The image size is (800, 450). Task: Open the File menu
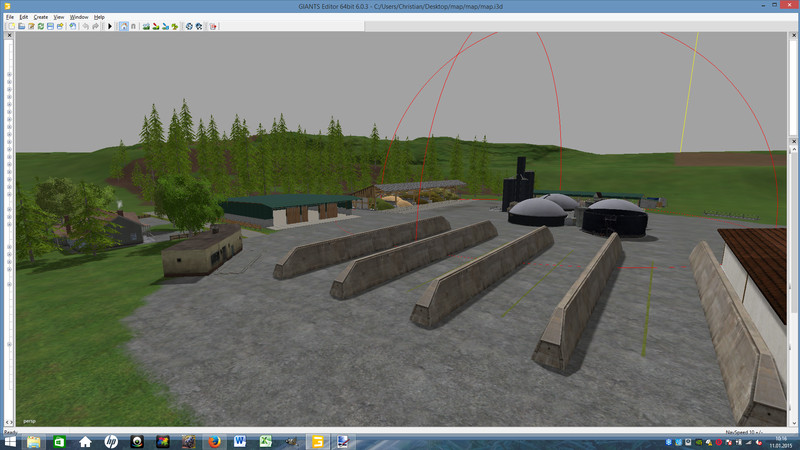click(10, 17)
